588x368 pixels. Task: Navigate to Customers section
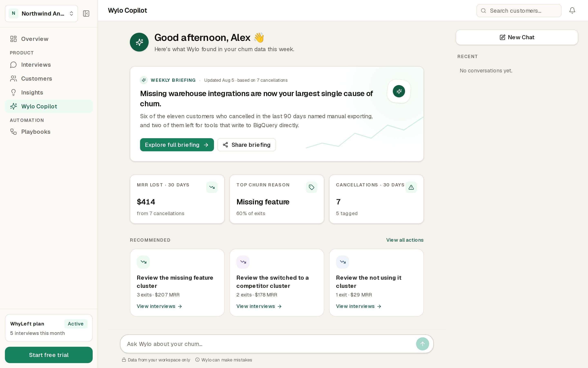click(x=49, y=79)
